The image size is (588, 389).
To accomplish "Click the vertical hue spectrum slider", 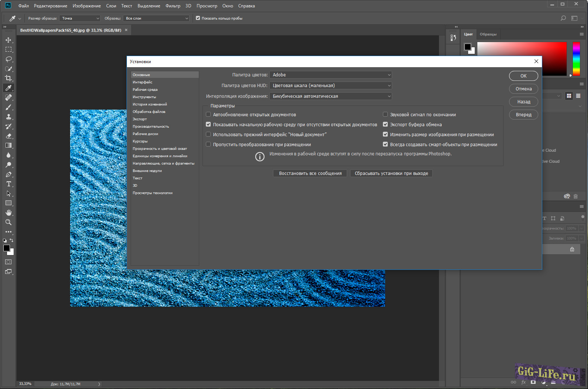I will [576, 59].
